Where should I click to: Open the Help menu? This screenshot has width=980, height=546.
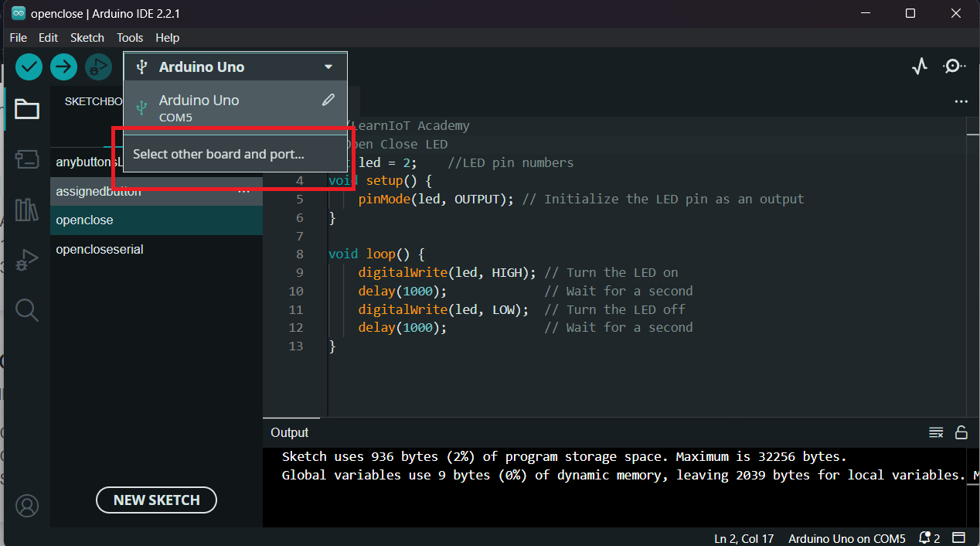(167, 38)
